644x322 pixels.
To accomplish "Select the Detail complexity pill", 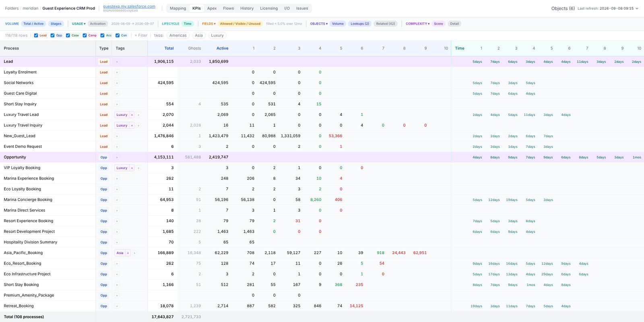I will 454,24.
